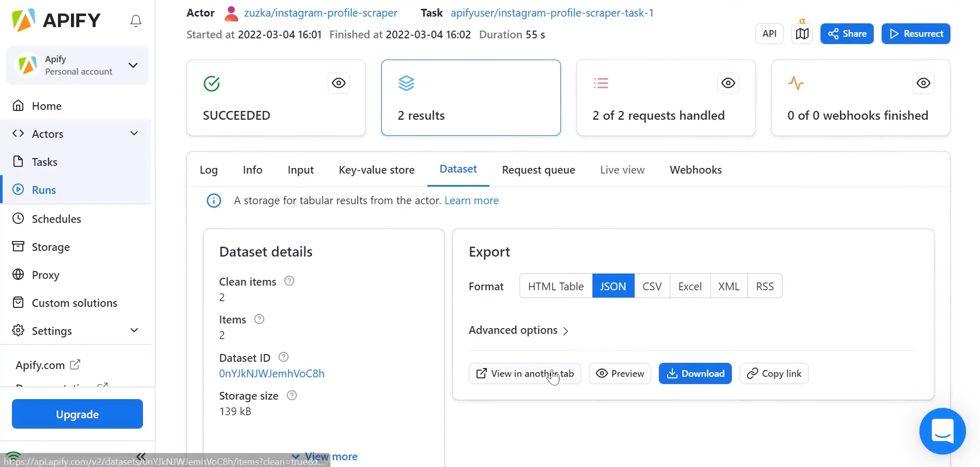Select RSS format
Screen dimensions: 980x467
tap(765, 286)
